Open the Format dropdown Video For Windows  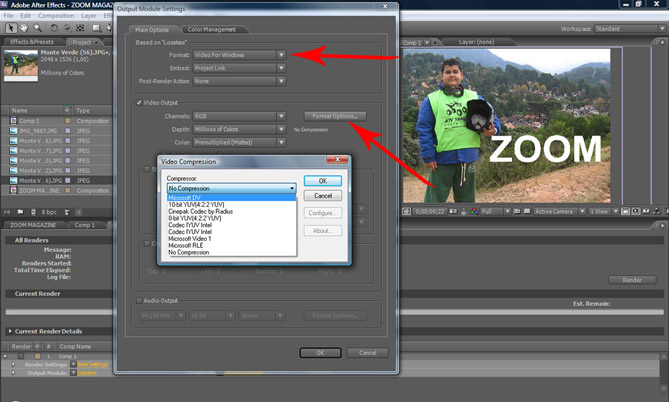click(x=239, y=54)
